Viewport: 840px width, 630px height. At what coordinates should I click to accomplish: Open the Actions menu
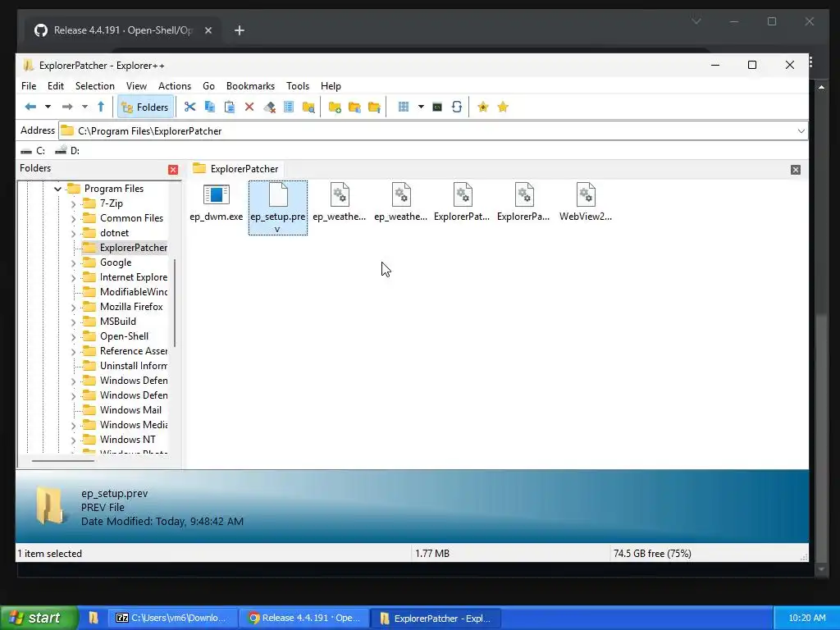click(x=175, y=86)
